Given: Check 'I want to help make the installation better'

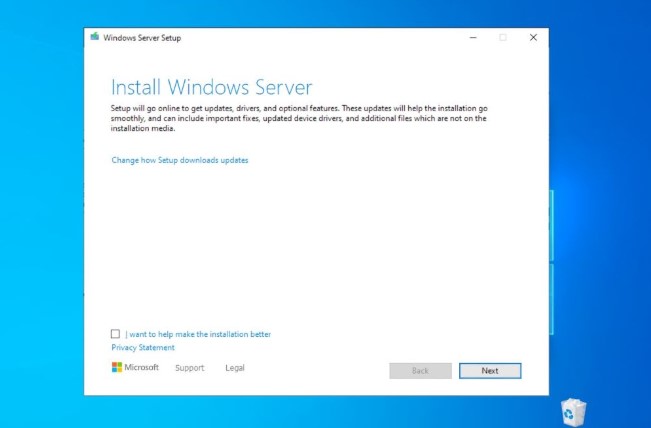Looking at the screenshot, I should 115,334.
